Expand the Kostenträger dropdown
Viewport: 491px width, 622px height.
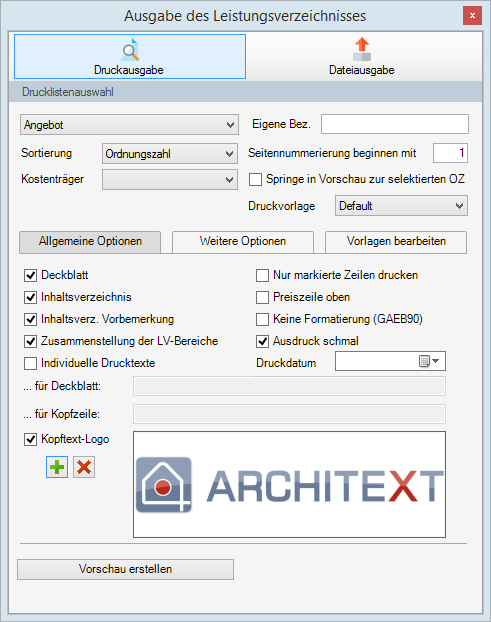point(170,179)
